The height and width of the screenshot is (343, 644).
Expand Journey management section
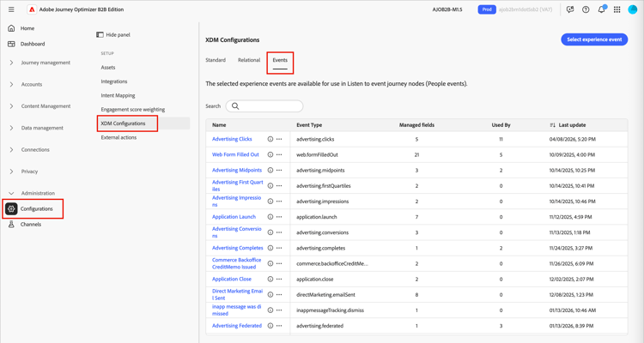(11, 63)
